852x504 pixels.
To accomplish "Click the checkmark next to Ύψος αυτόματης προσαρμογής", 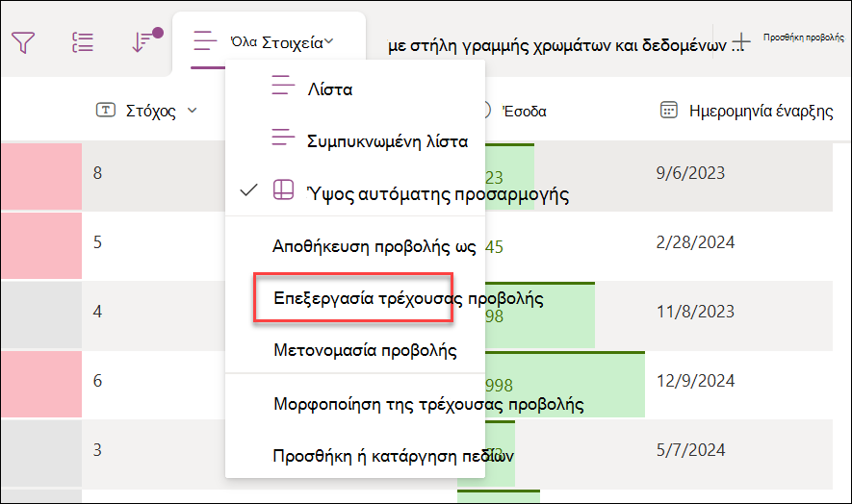I will click(x=248, y=190).
